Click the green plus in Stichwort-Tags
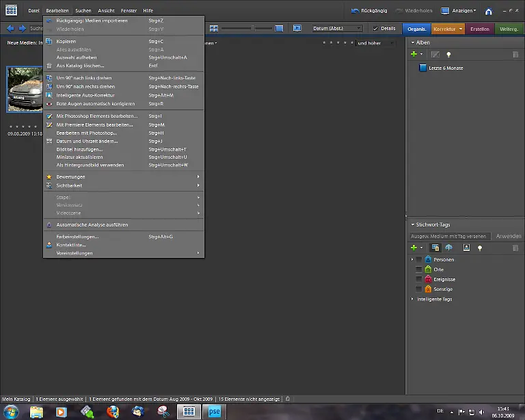Image resolution: width=525 pixels, height=420 pixels. click(414, 248)
